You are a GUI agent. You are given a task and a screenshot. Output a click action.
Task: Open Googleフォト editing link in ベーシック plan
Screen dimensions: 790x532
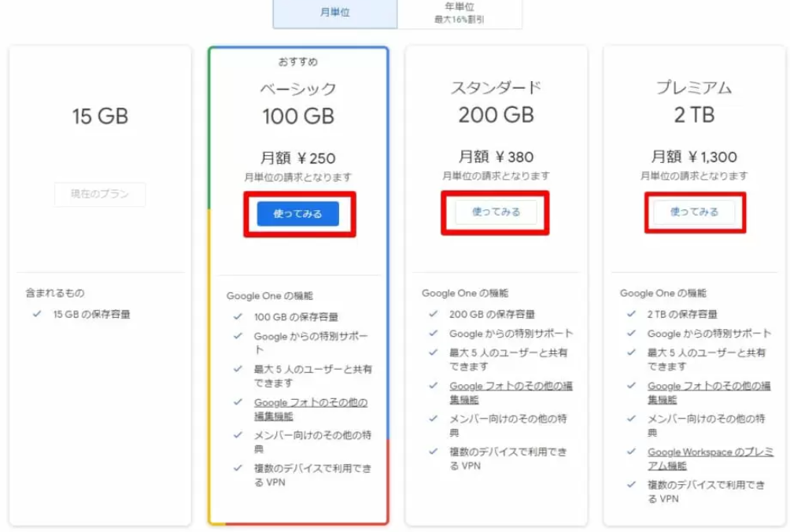pos(310,409)
